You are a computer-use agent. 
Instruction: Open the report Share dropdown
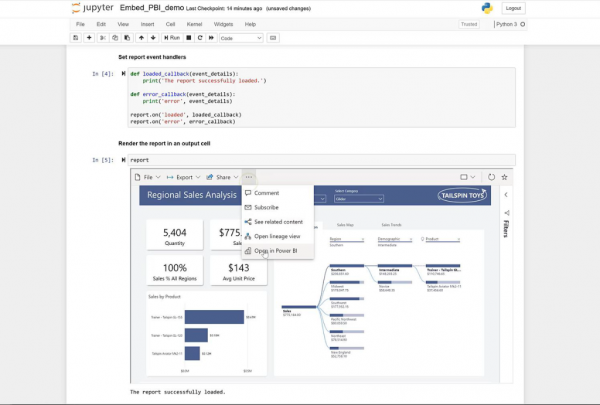(222, 177)
